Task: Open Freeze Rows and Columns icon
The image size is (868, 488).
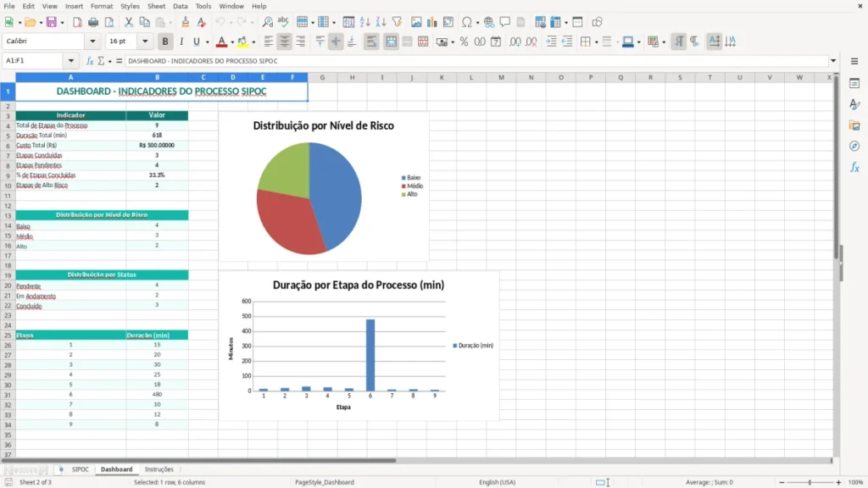Action: point(556,22)
